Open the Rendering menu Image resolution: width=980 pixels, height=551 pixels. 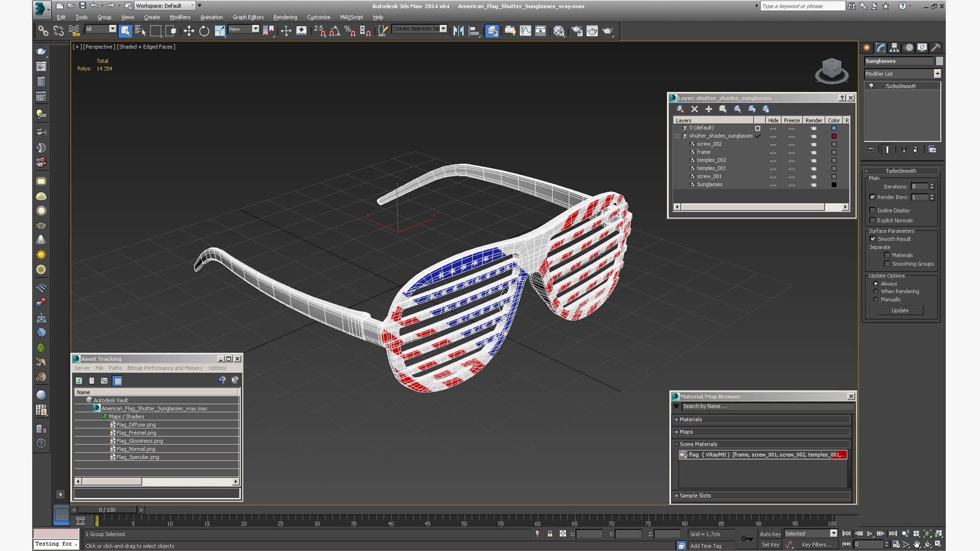tap(285, 17)
